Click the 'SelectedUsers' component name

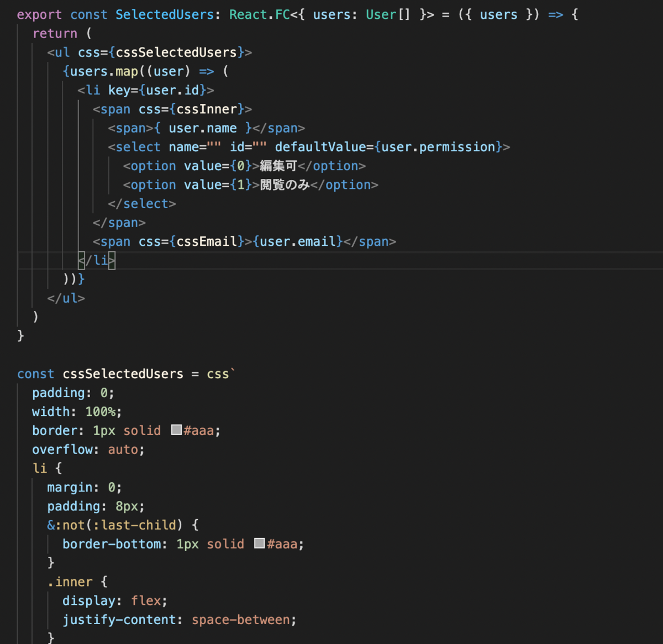tap(165, 14)
